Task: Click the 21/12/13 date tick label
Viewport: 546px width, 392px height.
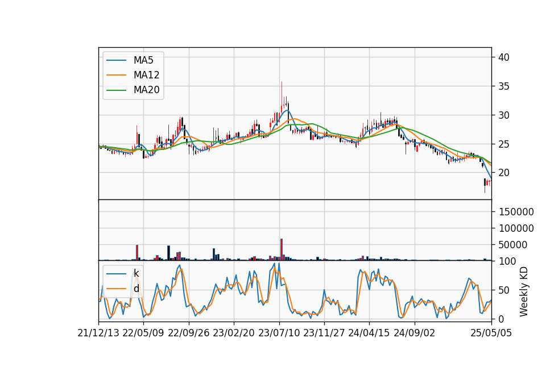Action: [x=98, y=333]
